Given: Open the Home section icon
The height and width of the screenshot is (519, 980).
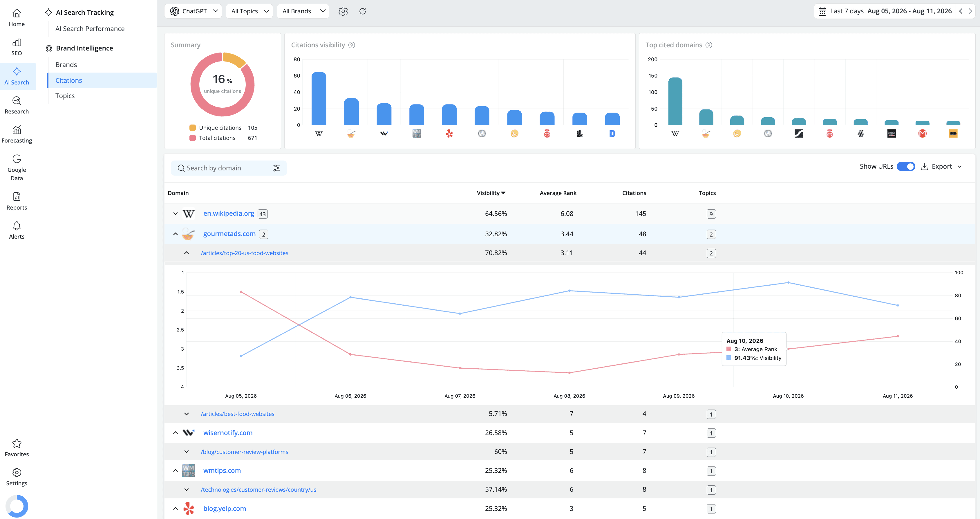Looking at the screenshot, I should pyautogui.click(x=17, y=13).
